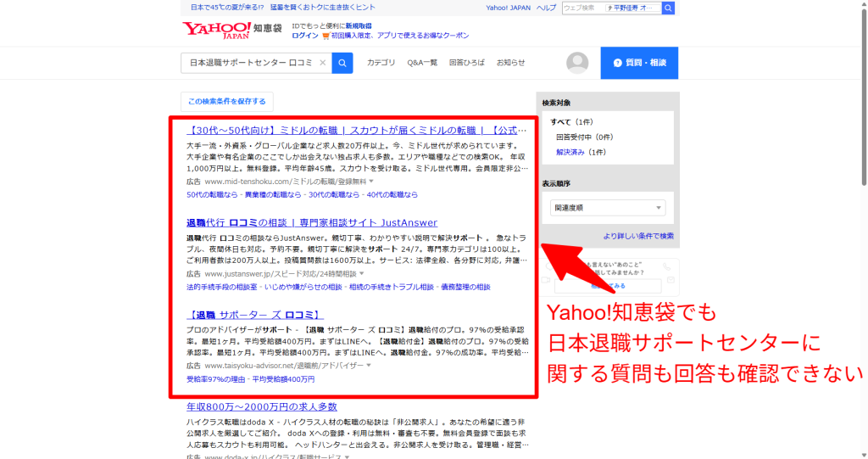Image resolution: width=868 pixels, height=459 pixels.
Task: Click the shopping cart icon beside the coupon link
Action: pyautogui.click(x=325, y=36)
